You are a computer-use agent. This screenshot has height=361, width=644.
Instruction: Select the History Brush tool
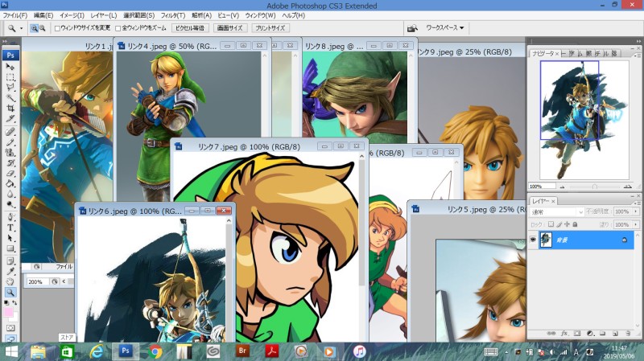click(10, 163)
